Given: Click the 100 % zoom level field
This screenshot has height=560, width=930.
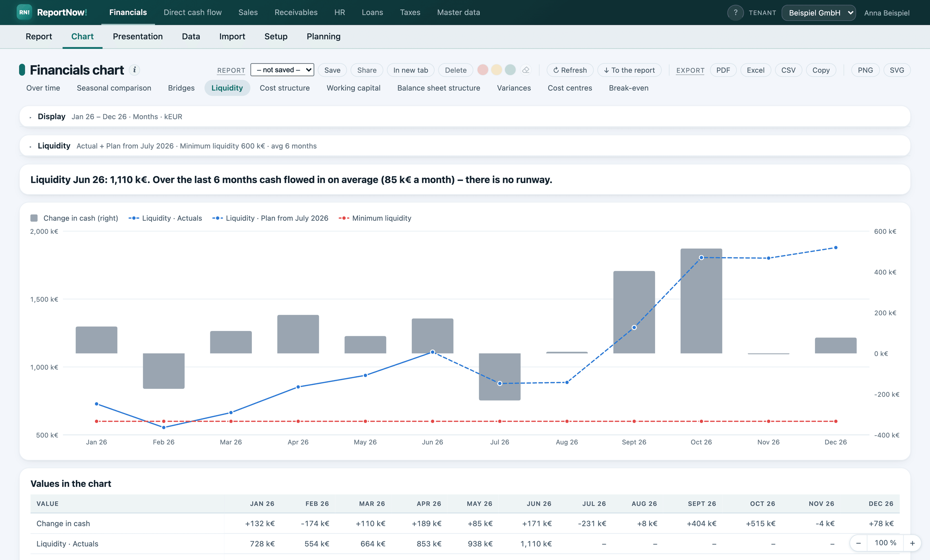Looking at the screenshot, I should coord(885,543).
